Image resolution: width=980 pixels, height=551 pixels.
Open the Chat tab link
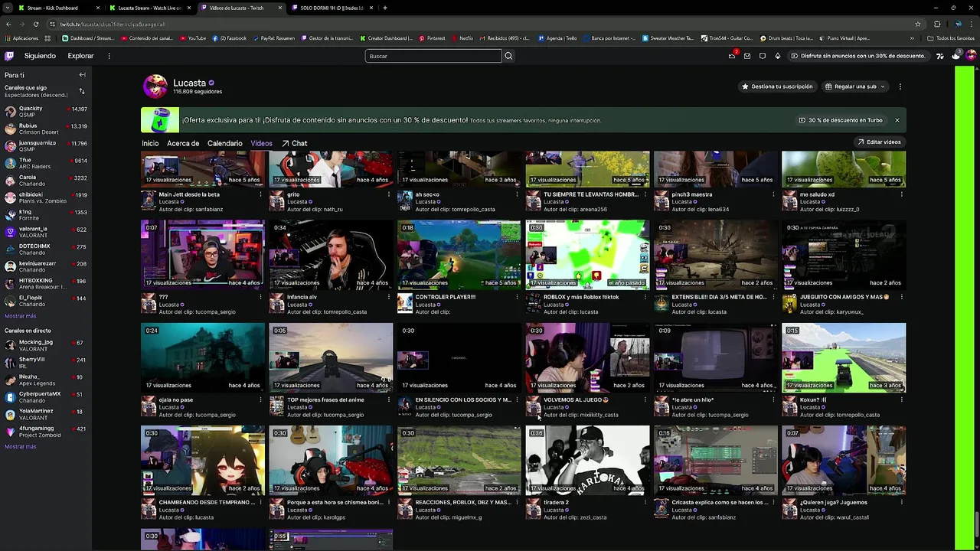pos(294,143)
